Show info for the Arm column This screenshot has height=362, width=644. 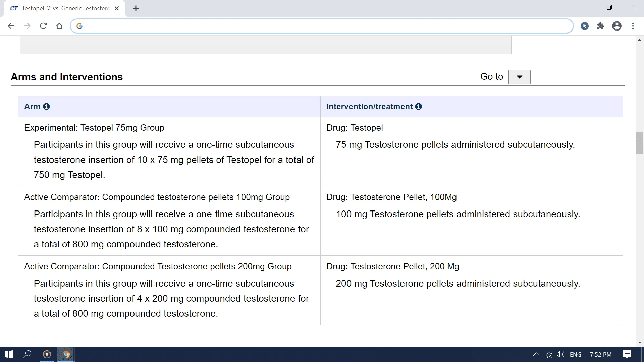click(46, 106)
